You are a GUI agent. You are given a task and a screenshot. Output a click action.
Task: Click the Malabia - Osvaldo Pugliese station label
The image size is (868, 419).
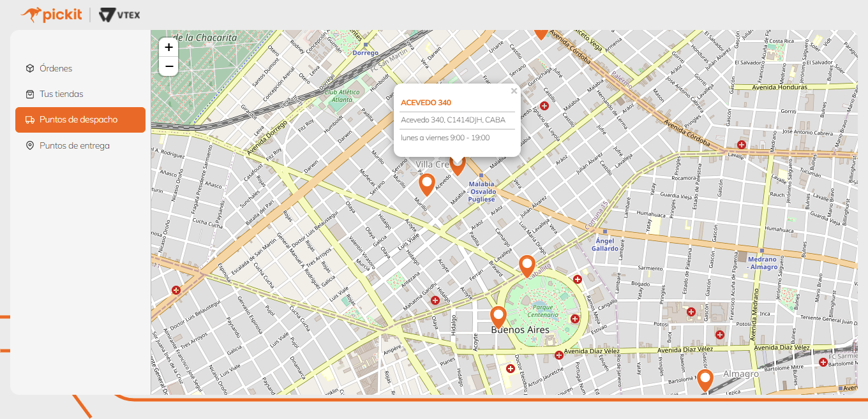point(481,191)
